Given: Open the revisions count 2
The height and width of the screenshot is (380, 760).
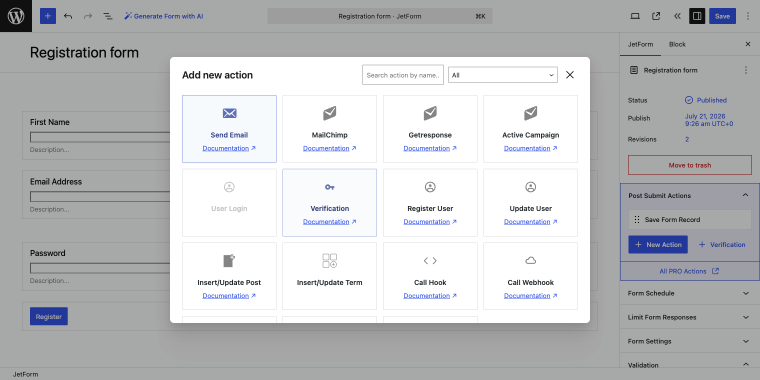Looking at the screenshot, I should [687, 140].
